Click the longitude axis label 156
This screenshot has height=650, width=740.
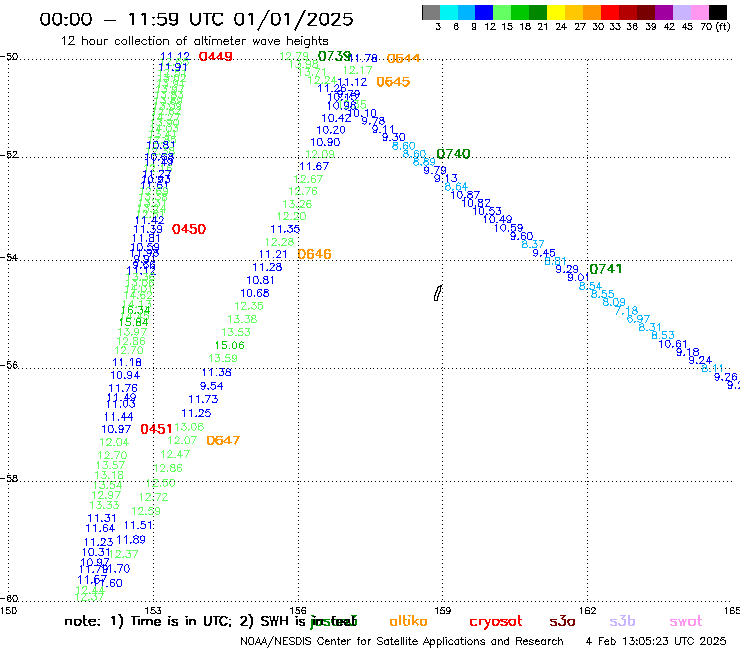click(298, 610)
